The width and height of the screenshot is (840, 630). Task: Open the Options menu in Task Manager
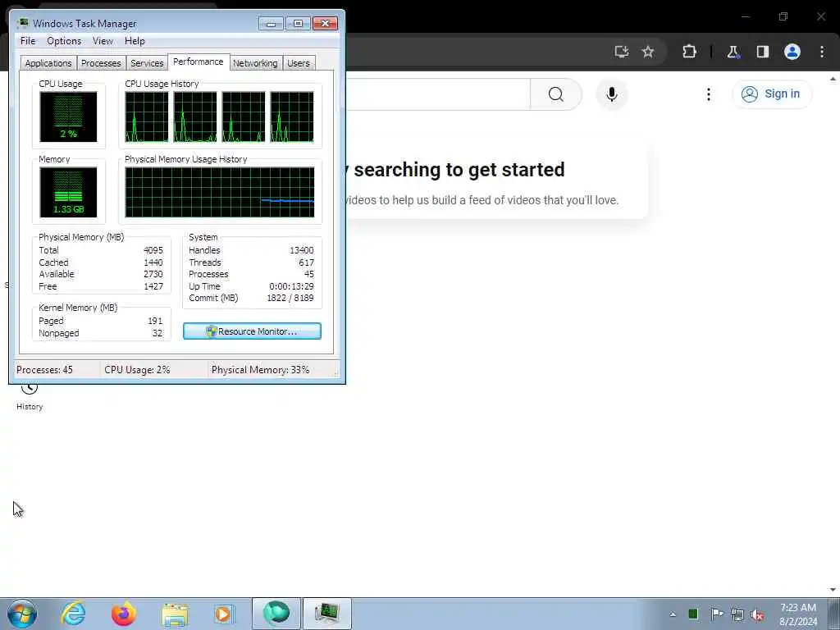click(64, 41)
